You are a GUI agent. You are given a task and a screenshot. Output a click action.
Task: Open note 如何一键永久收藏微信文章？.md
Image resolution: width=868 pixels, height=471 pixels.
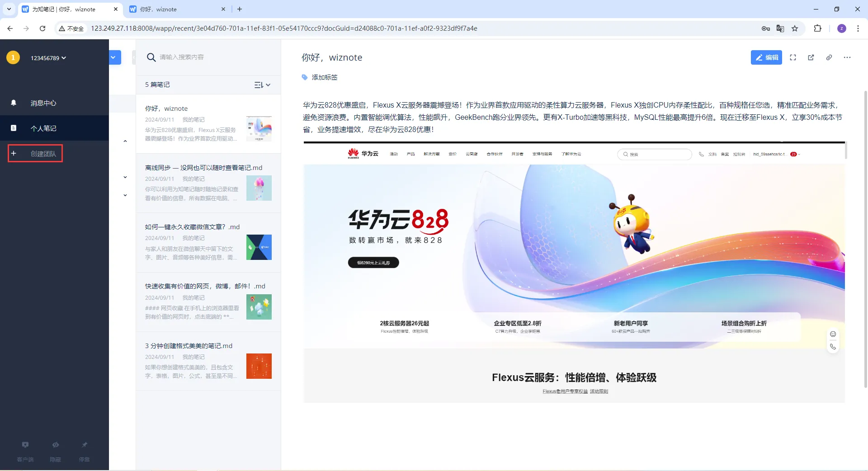208,242
